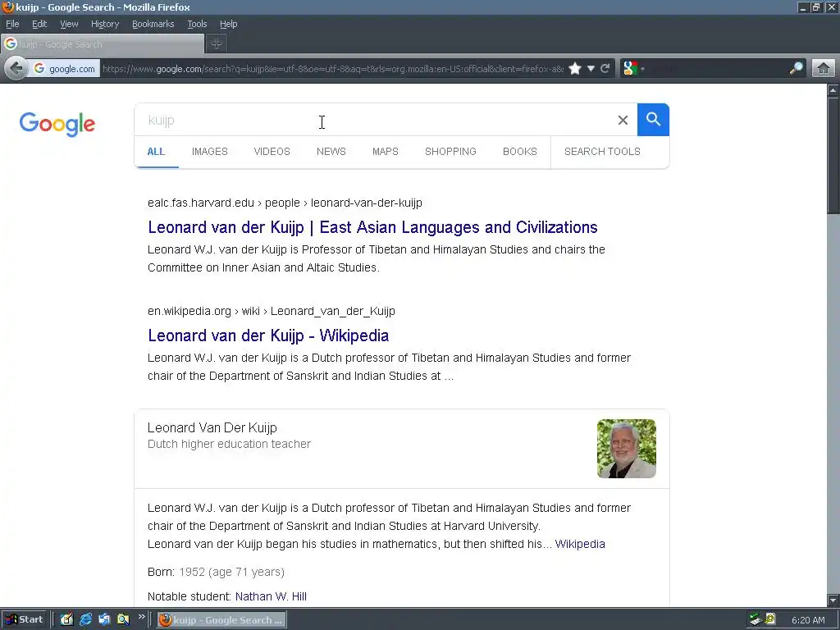Select the kuijp - Google Search browser tab
Image resolution: width=840 pixels, height=630 pixels.
(103, 44)
